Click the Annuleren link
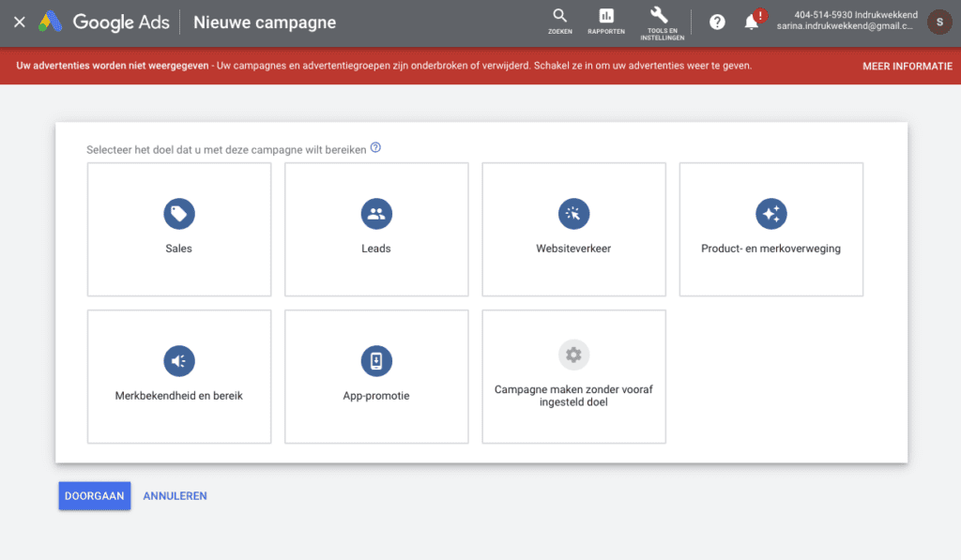 pyautogui.click(x=175, y=496)
